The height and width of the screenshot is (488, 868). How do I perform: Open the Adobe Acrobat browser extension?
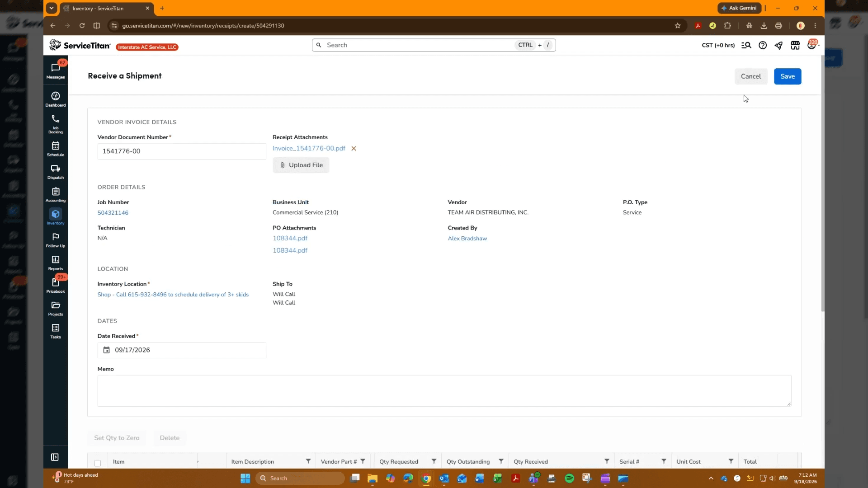pyautogui.click(x=698, y=26)
